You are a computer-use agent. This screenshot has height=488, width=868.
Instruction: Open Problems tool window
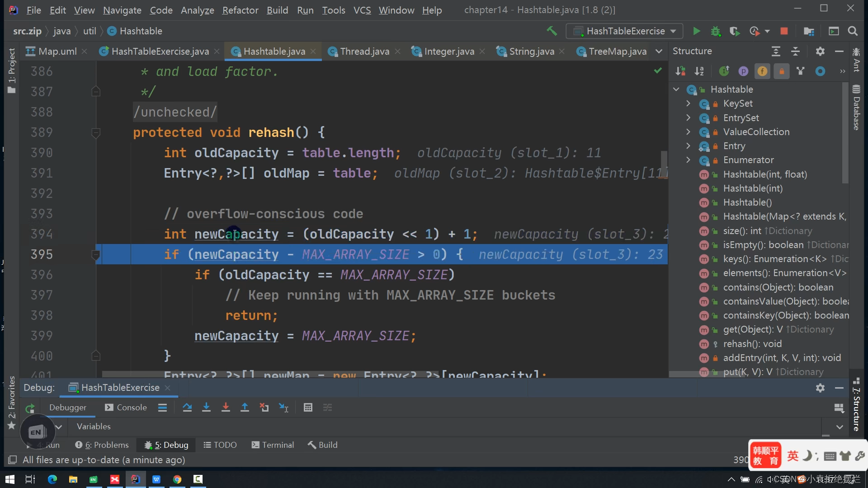[102, 445]
